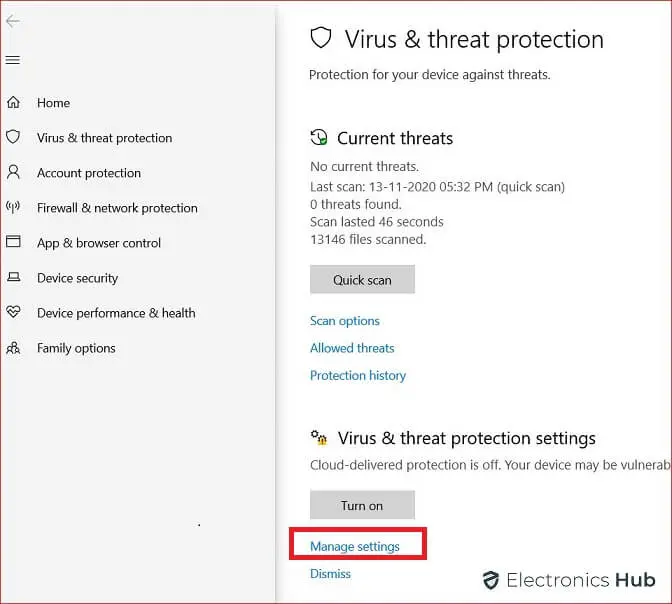
Task: Turn on cloud-delivered protection
Action: point(362,505)
